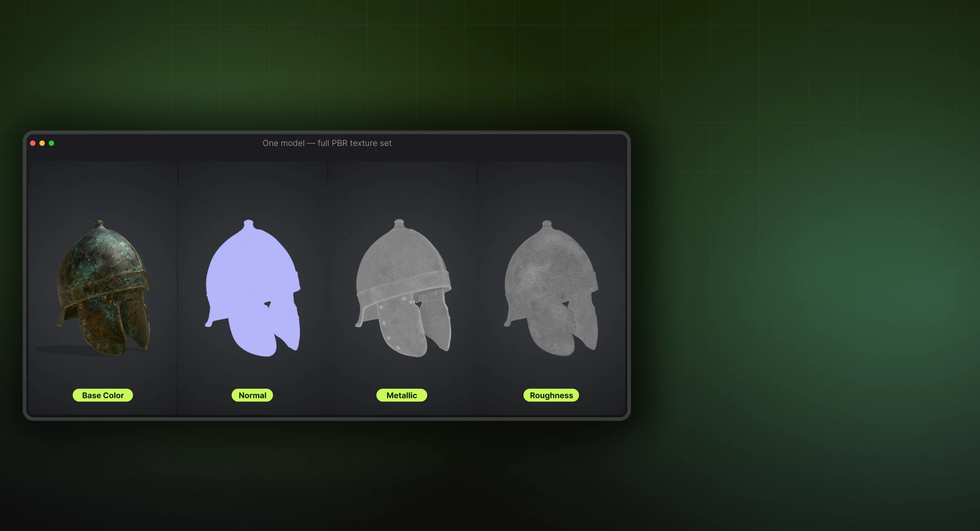Click the Base Color label pill
Screen dimensions: 980x531
(x=103, y=395)
